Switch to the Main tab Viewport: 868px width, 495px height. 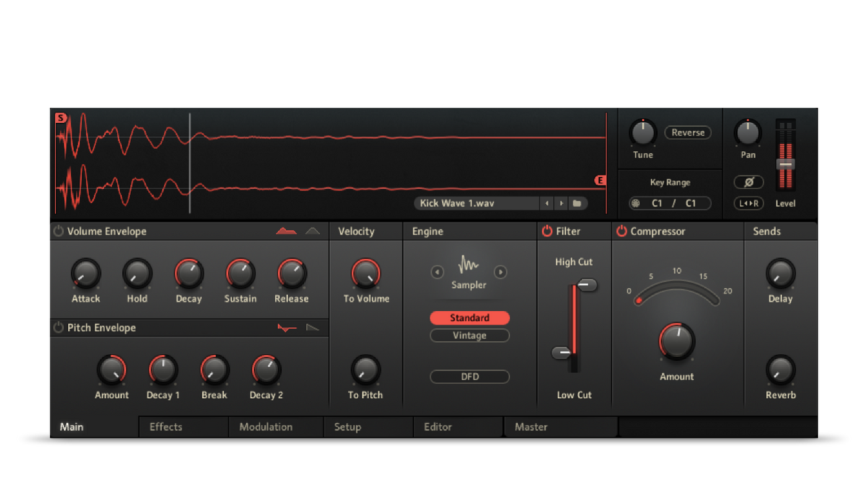coord(94,427)
